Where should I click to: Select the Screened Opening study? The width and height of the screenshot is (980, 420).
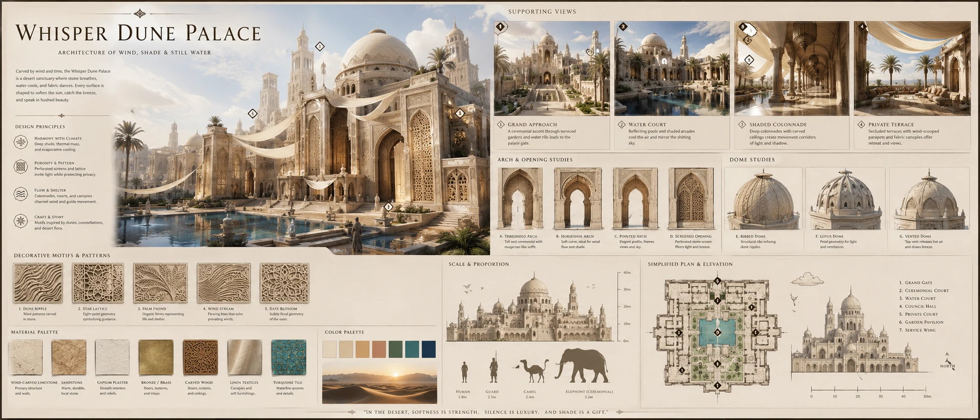point(691,198)
